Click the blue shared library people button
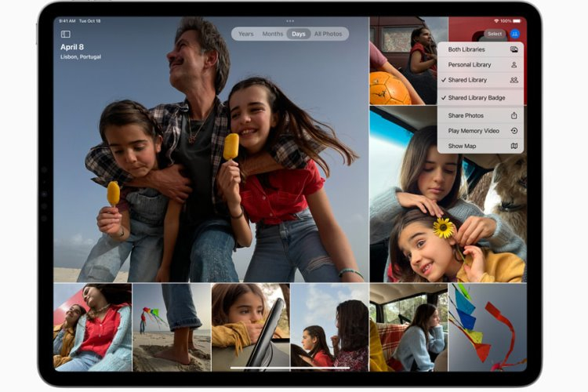 (x=515, y=34)
